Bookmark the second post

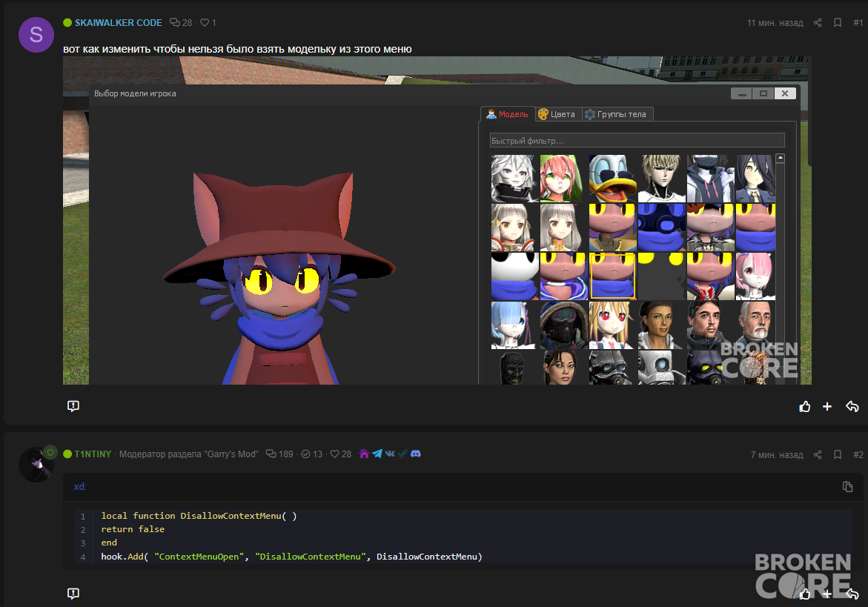point(838,455)
